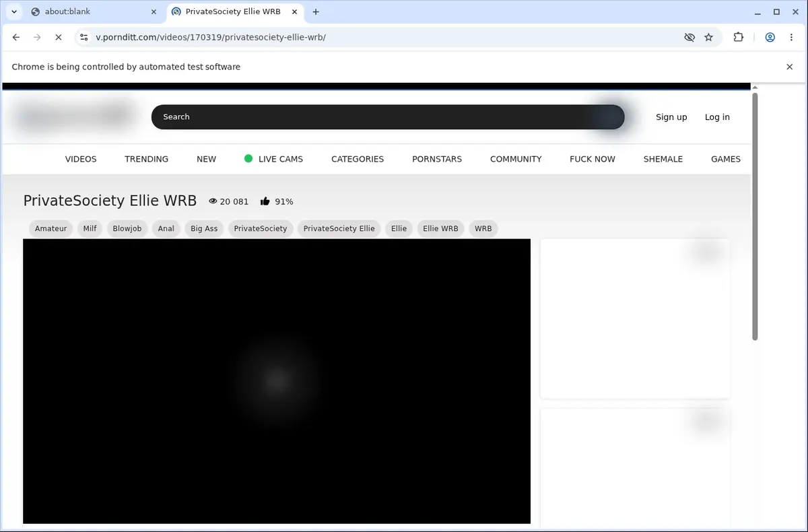808x532 pixels.
Task: Click the PrivateSociety Ellie tag
Action: 339,229
